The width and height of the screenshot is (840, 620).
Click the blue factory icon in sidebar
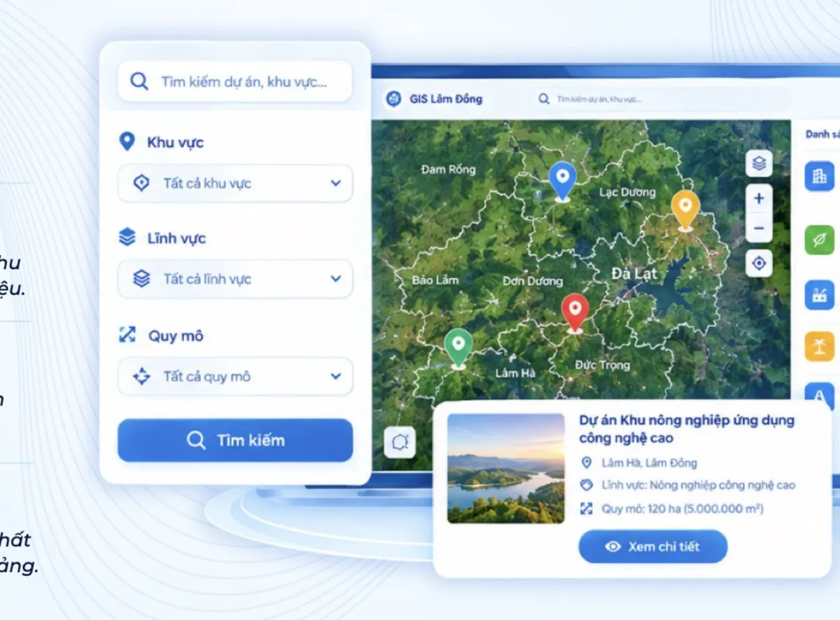(819, 294)
